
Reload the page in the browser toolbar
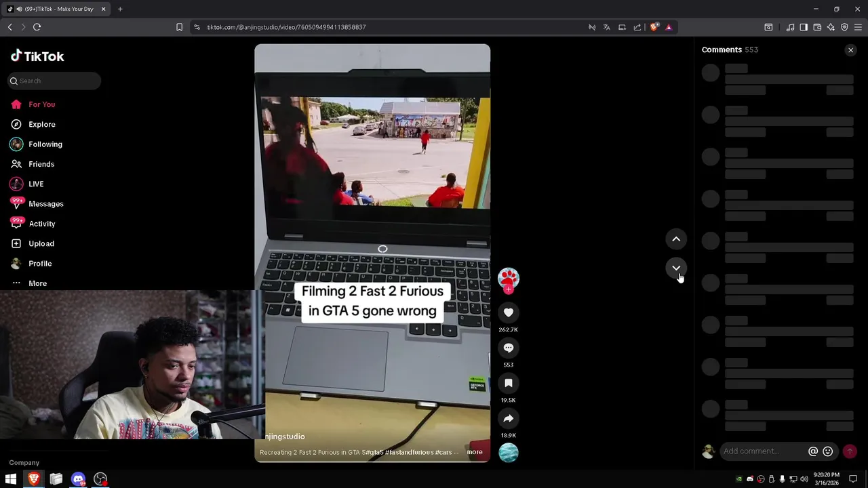point(37,27)
